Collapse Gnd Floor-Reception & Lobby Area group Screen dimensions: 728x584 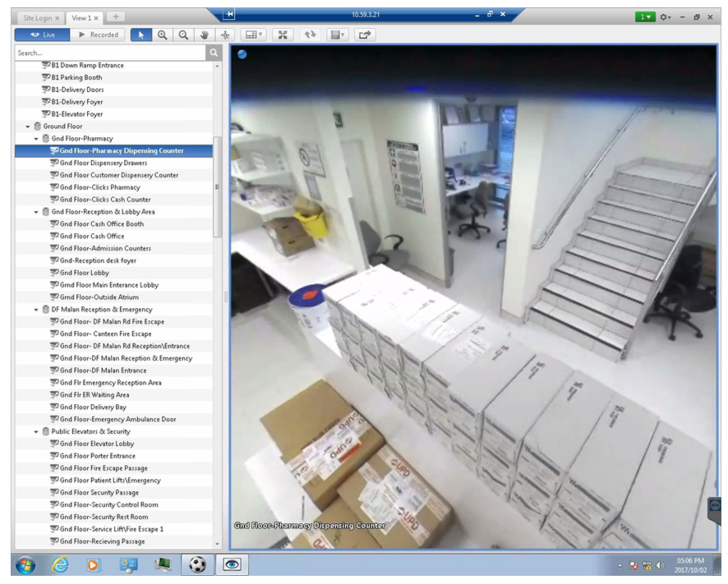[36, 212]
